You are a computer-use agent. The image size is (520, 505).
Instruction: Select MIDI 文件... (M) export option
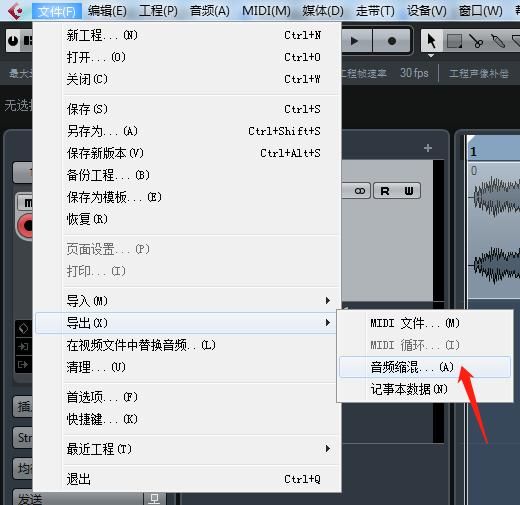pos(425,323)
